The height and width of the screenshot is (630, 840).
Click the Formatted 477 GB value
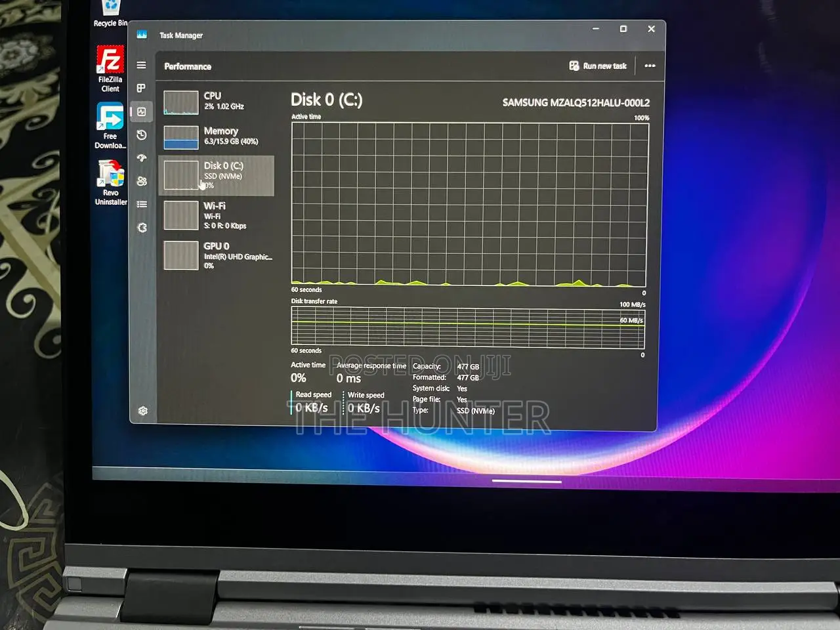[x=468, y=377]
